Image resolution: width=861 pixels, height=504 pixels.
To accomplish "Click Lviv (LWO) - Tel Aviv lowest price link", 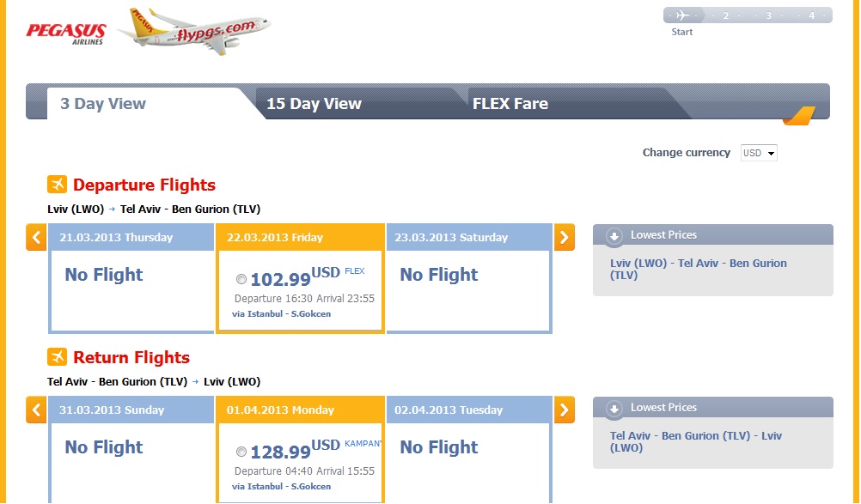I will point(698,270).
